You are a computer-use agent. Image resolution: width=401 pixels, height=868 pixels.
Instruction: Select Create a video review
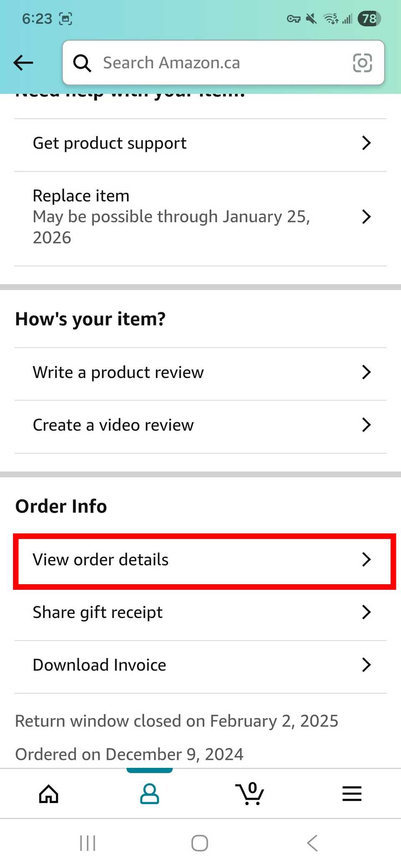point(200,425)
